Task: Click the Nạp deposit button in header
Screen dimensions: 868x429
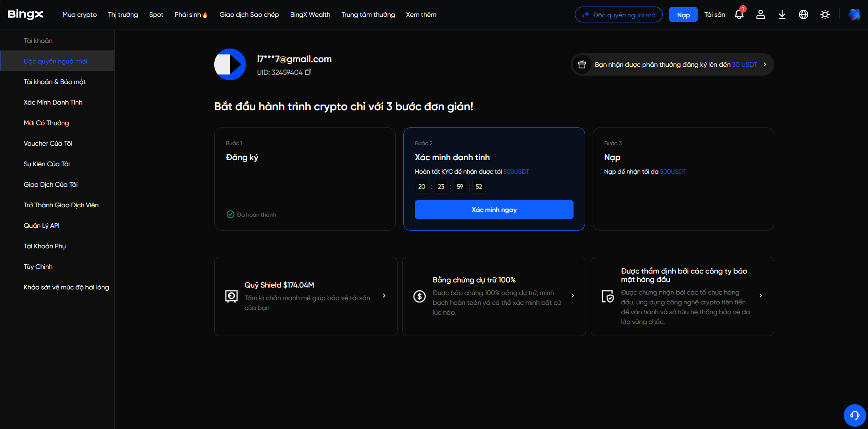Action: (x=683, y=14)
